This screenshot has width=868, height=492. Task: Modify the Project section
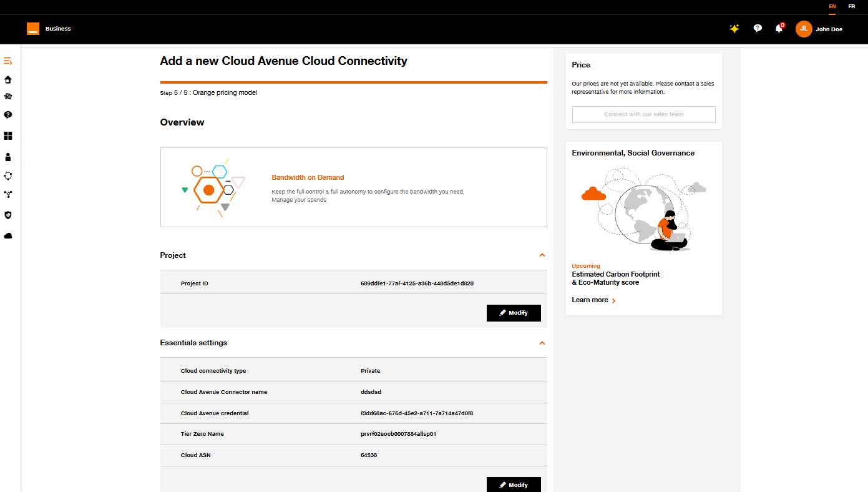(x=514, y=313)
